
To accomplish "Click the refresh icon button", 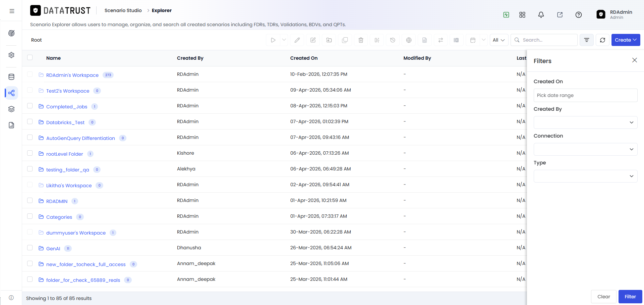I will pyautogui.click(x=602, y=40).
